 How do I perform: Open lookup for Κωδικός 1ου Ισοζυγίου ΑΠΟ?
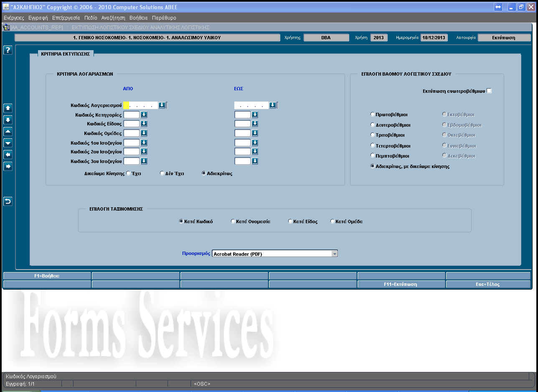144,143
